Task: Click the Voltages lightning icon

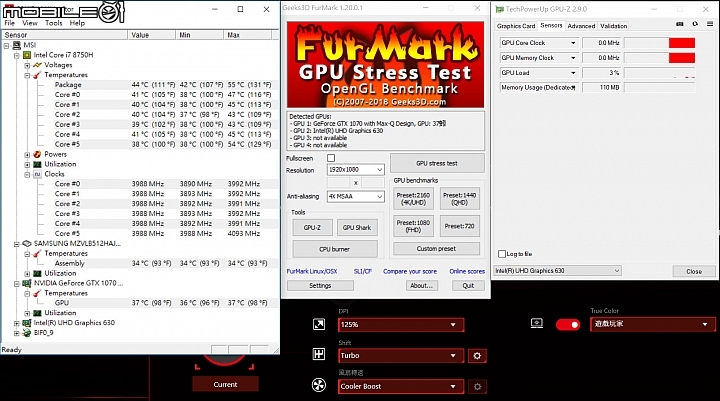Action: pos(37,65)
